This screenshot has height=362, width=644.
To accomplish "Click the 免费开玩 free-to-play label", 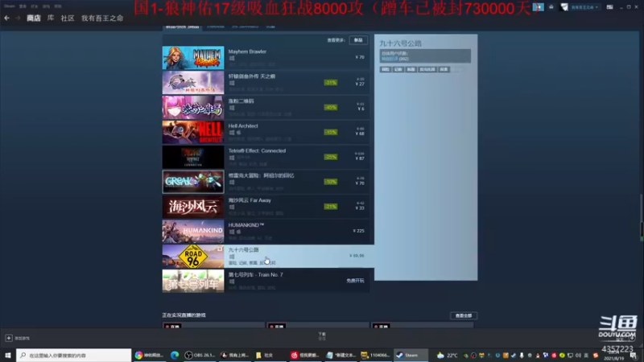I will tap(355, 281).
